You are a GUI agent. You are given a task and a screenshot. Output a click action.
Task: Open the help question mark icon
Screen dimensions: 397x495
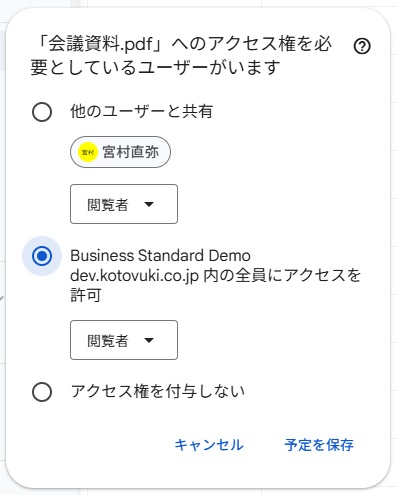point(362,46)
